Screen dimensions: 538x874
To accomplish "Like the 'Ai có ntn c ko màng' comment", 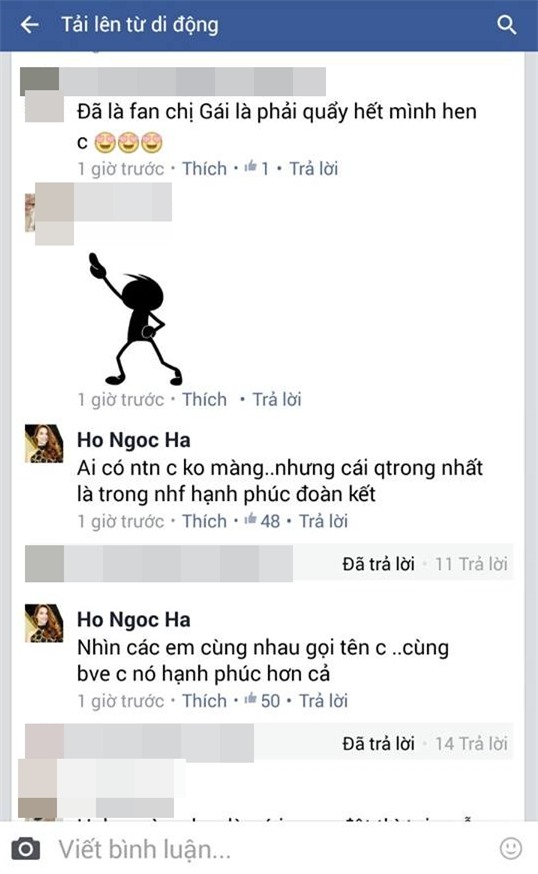I will (205, 521).
